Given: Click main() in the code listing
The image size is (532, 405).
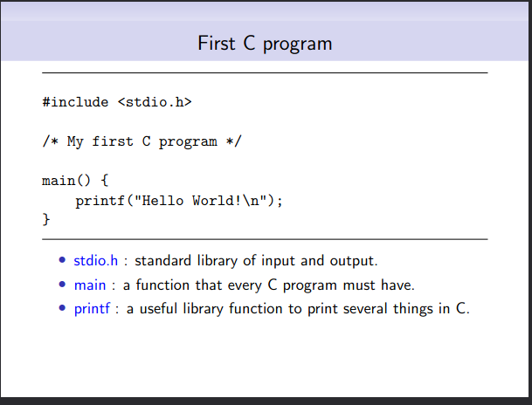Looking at the screenshot, I should coord(66,181).
